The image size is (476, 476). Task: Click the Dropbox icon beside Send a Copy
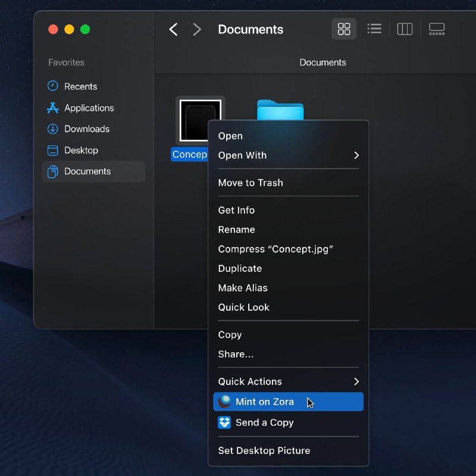224,422
